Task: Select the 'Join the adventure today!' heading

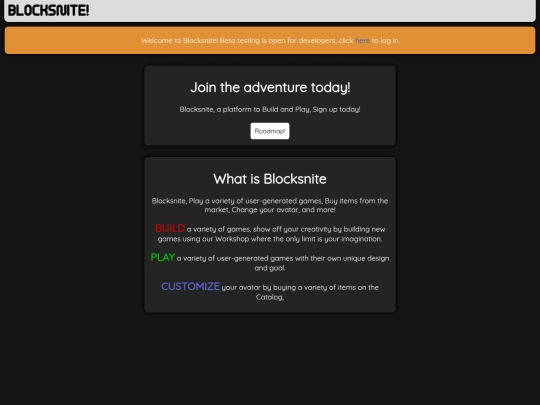Action: [270, 87]
